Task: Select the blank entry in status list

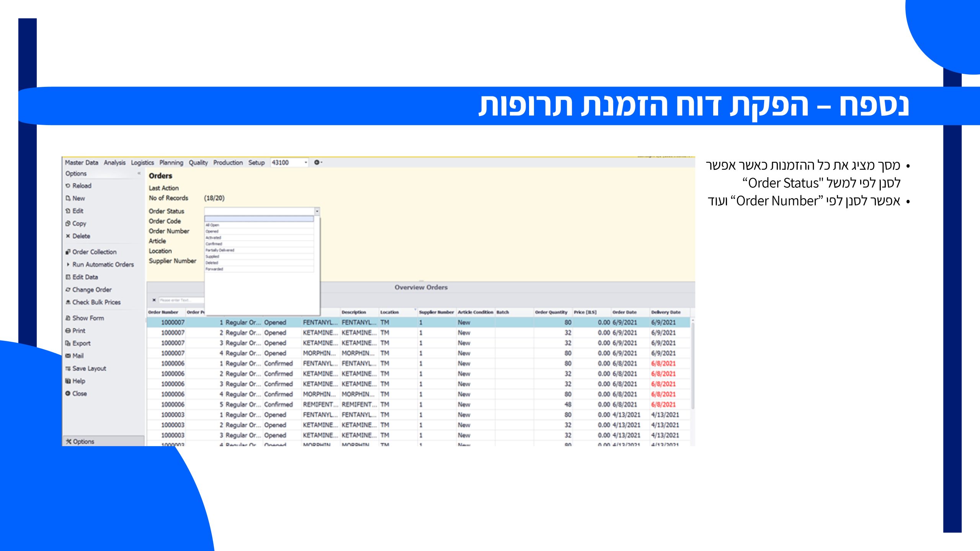Action: 259,219
